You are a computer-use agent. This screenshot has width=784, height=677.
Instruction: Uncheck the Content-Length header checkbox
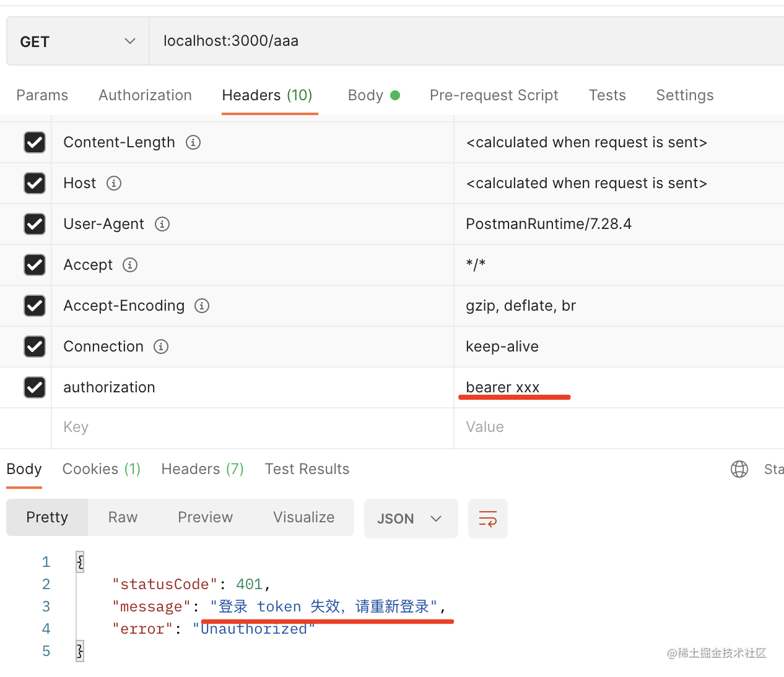pyautogui.click(x=35, y=142)
